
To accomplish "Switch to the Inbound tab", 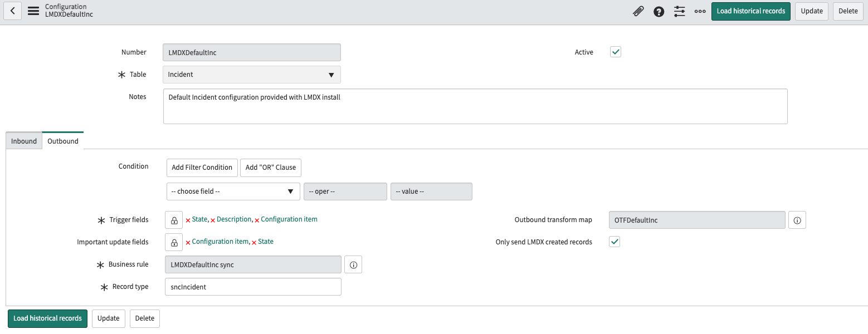I will coord(24,141).
